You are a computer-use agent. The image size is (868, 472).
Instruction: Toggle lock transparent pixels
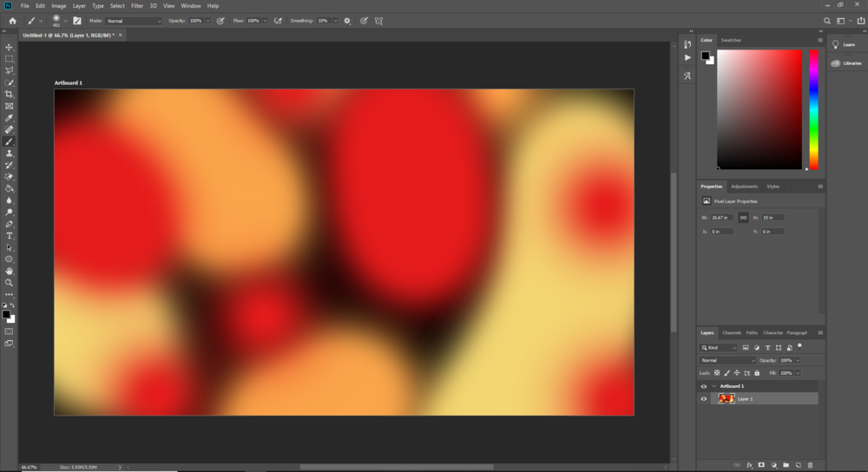tap(717, 373)
